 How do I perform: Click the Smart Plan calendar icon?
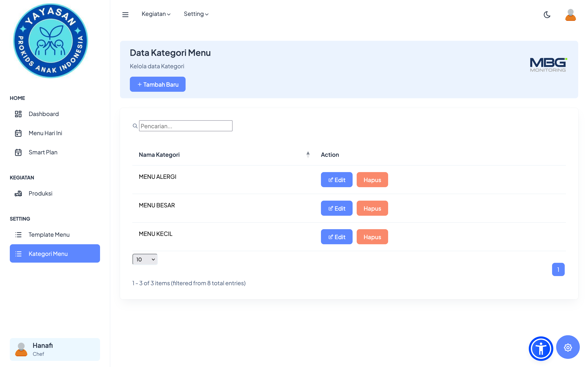point(18,152)
